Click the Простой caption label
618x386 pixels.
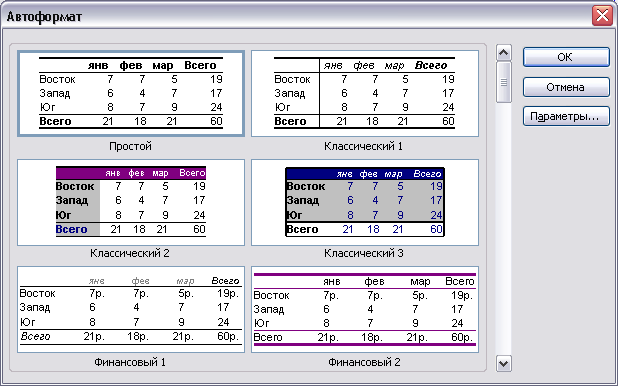click(130, 146)
